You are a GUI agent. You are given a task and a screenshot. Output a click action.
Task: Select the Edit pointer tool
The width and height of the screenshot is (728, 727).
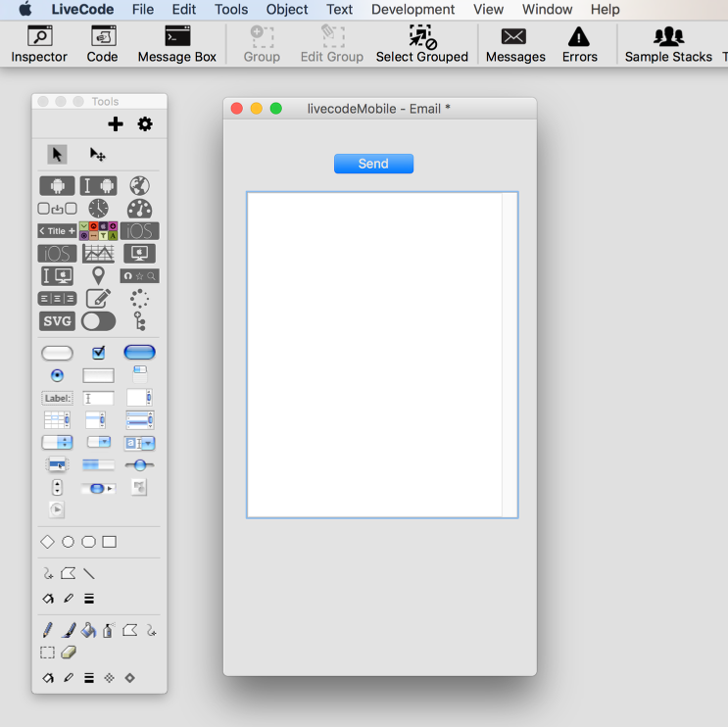coord(98,154)
